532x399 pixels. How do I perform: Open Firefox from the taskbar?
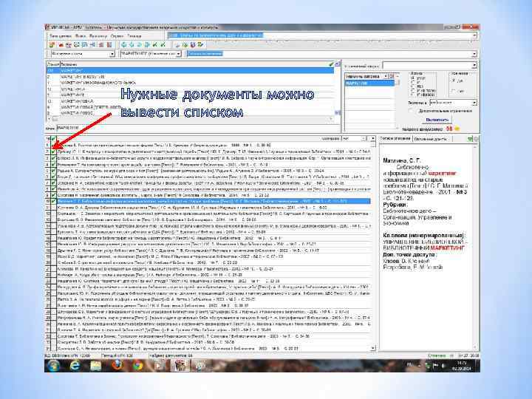click(117, 366)
